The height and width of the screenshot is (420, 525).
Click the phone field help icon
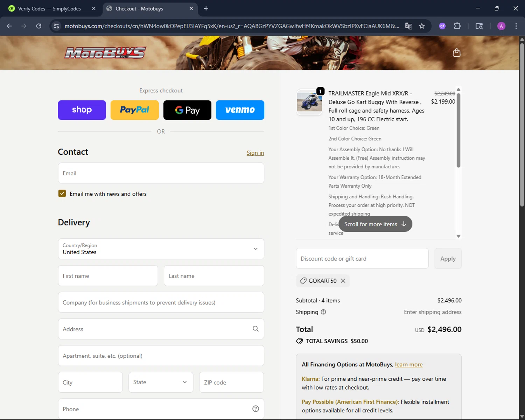coord(255,409)
